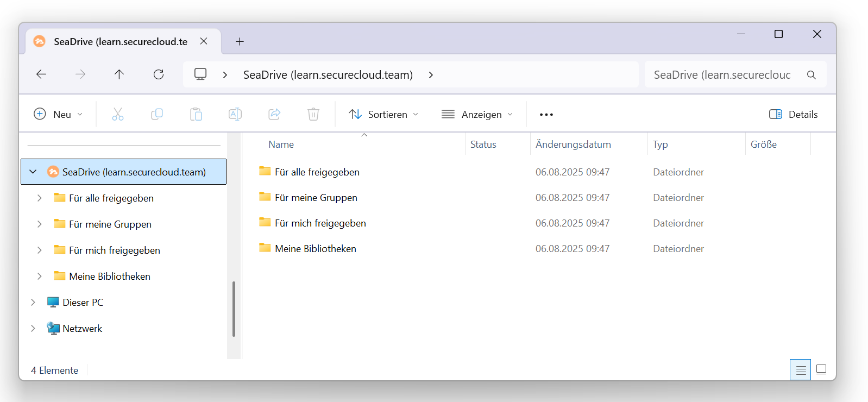Click chevron after SeaDrive in address bar
868x402 pixels.
pyautogui.click(x=431, y=75)
